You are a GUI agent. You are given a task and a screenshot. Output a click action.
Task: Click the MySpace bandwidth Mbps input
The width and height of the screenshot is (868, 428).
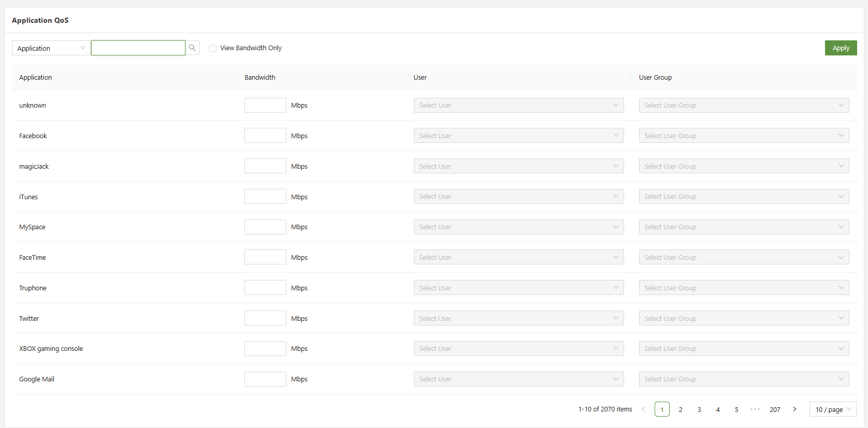pos(265,227)
